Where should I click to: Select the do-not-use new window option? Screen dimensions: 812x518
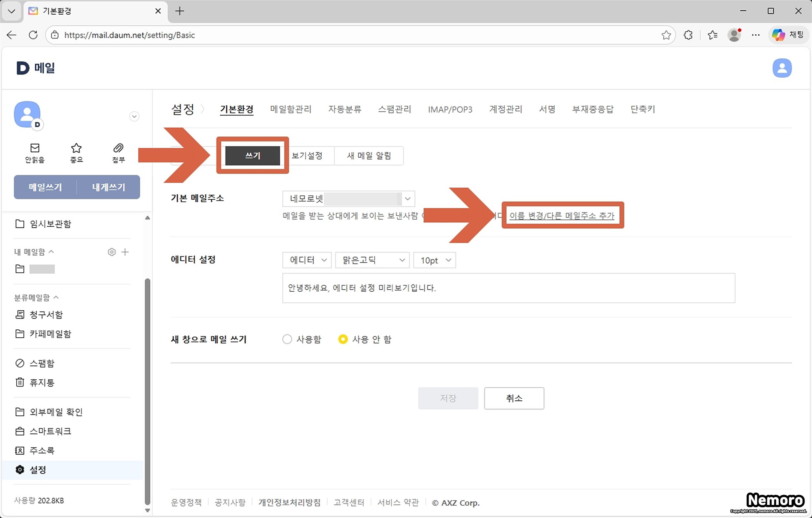(343, 339)
